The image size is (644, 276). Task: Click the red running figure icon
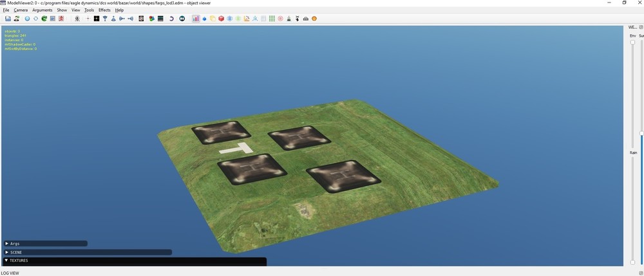point(61,19)
